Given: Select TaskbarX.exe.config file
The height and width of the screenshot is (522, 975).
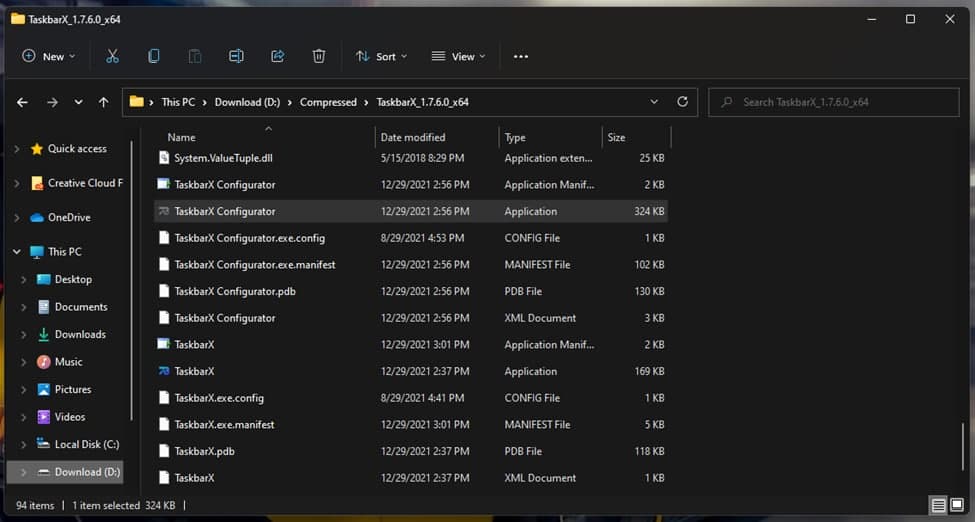Looking at the screenshot, I should tap(411, 398).
